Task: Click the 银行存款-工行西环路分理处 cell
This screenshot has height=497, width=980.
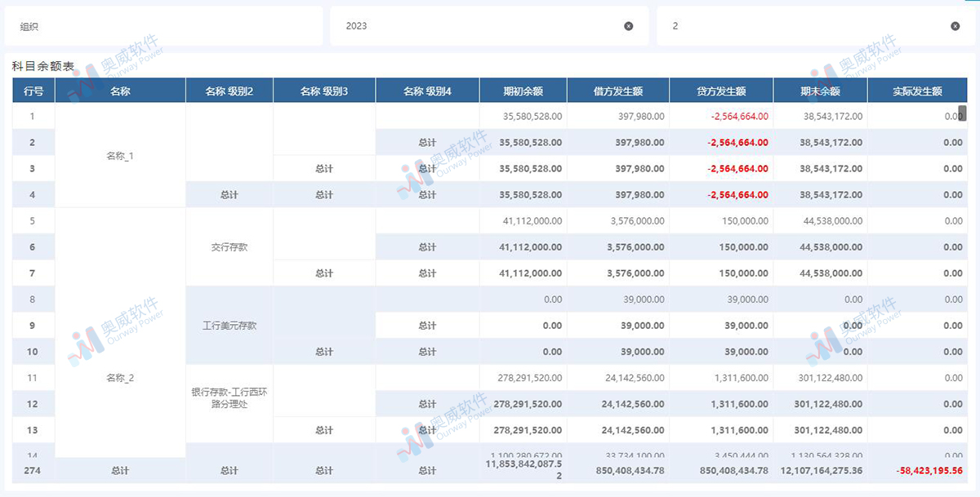Action: 229,397
